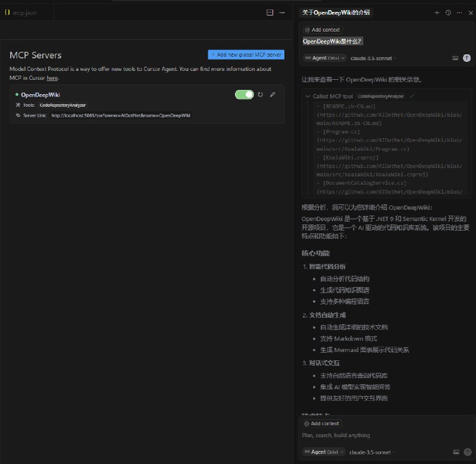Open chat history via clock icon
The width and height of the screenshot is (476, 464).
pyautogui.click(x=448, y=13)
